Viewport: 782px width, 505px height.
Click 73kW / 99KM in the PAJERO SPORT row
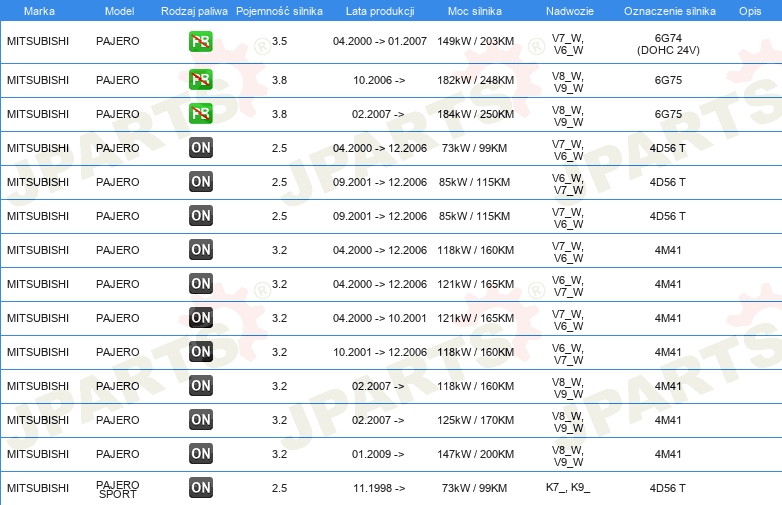point(474,488)
